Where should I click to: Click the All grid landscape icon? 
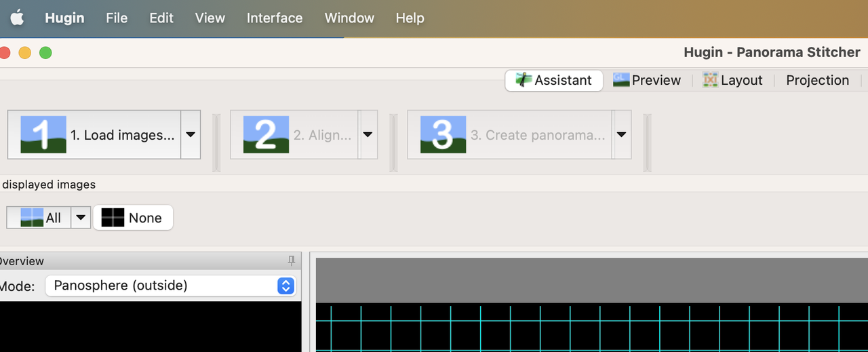coord(32,218)
